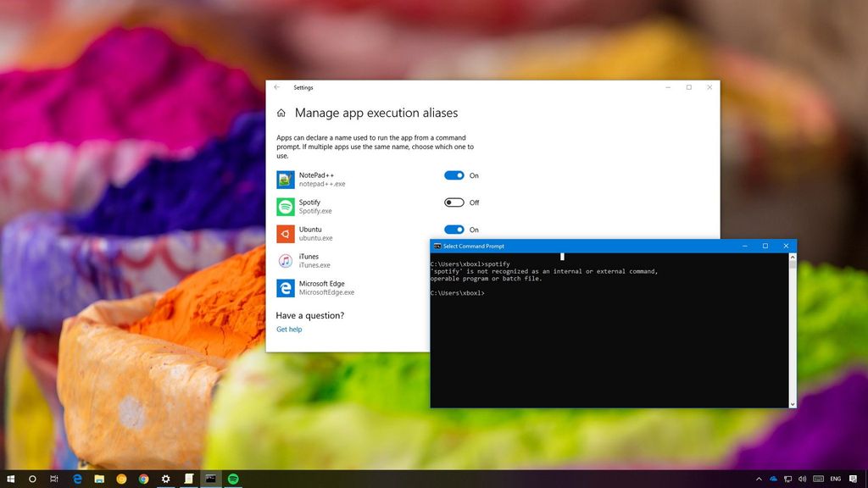868x488 pixels.
Task: Open the Get help link
Action: coord(289,329)
